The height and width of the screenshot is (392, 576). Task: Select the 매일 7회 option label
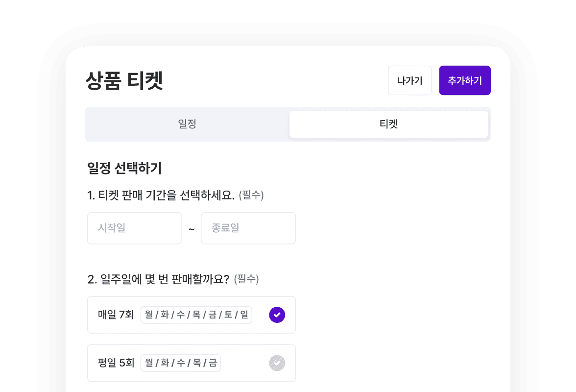click(116, 315)
